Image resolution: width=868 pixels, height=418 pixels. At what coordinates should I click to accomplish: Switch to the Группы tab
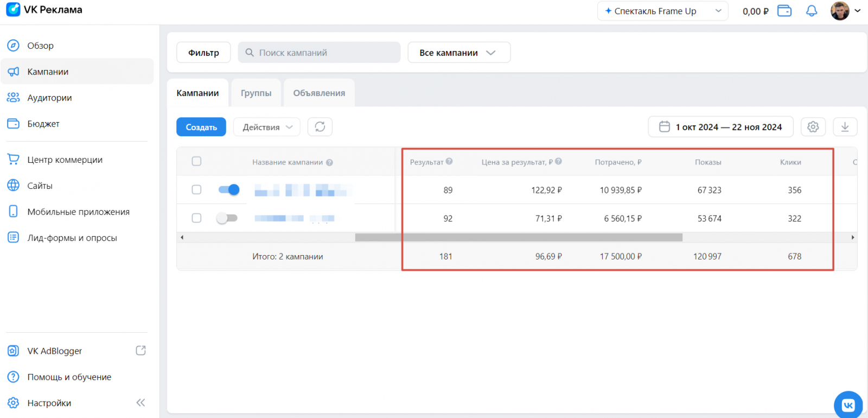click(x=256, y=93)
